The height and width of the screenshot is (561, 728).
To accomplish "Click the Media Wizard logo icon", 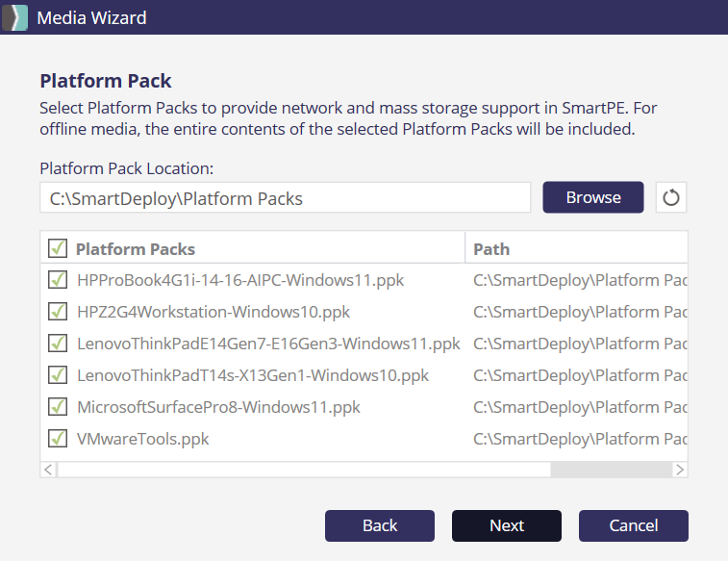I will [14, 17].
